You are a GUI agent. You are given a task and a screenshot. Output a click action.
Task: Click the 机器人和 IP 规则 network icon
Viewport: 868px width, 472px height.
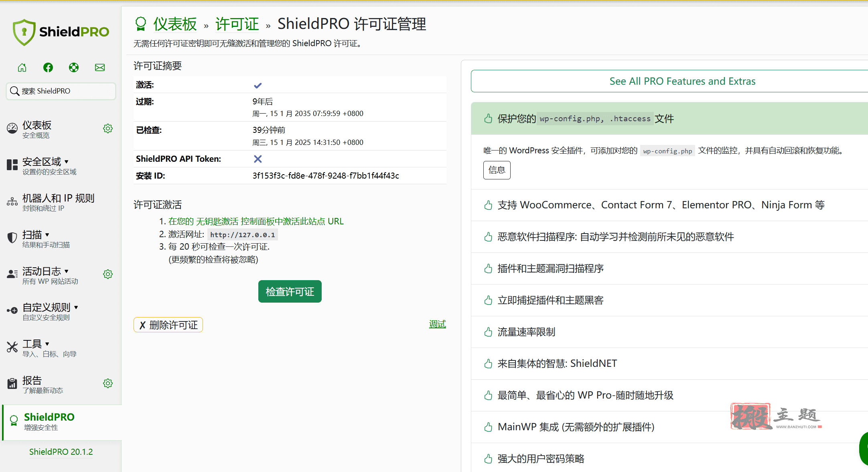coord(12,201)
